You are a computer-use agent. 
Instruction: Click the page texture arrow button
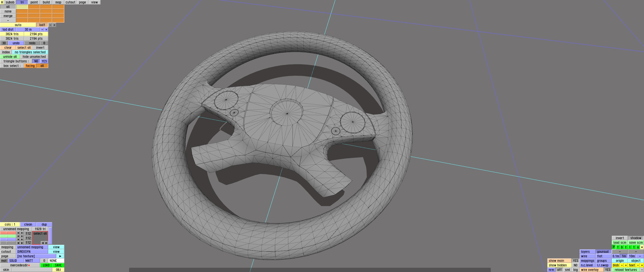click(60, 256)
